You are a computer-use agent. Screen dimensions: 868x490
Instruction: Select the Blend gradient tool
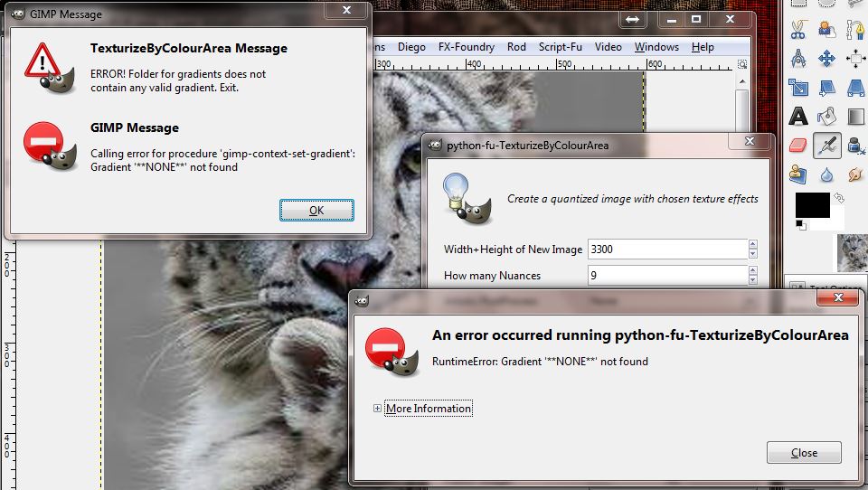(x=855, y=117)
